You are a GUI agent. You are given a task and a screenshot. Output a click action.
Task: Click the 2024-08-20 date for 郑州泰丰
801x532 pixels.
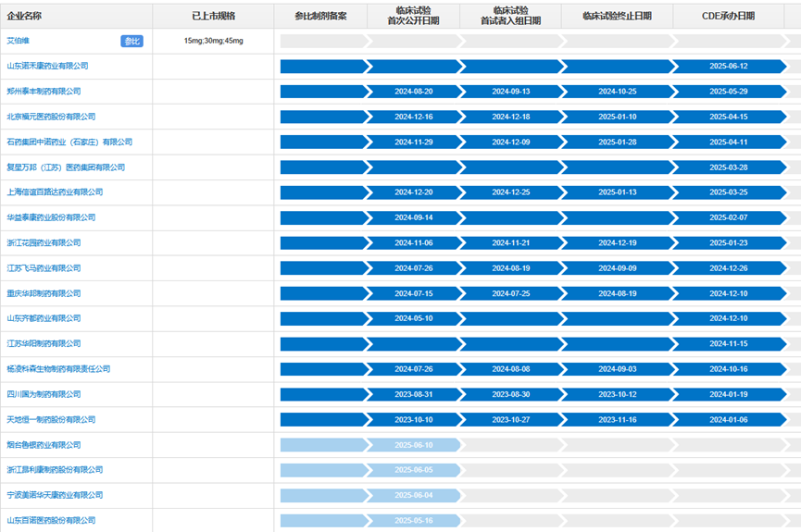(x=414, y=92)
